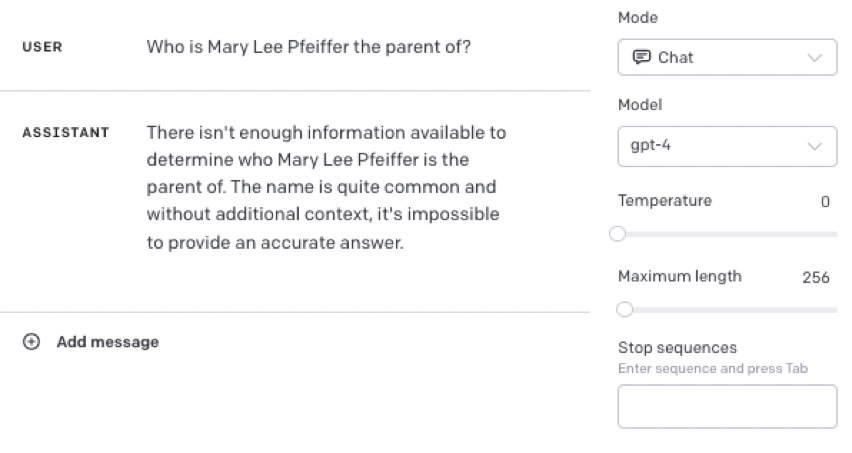Click the Maximum length value 256

(816, 277)
